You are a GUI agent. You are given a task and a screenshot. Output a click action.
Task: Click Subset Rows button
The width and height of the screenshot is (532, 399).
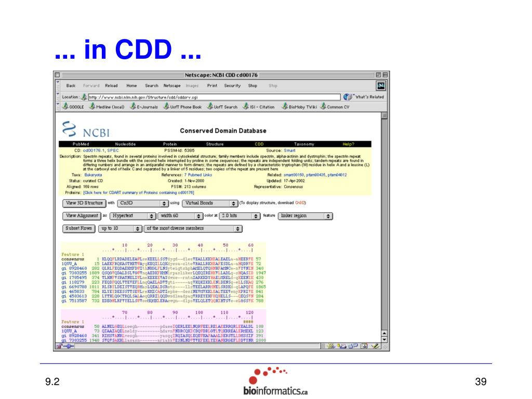point(79,229)
